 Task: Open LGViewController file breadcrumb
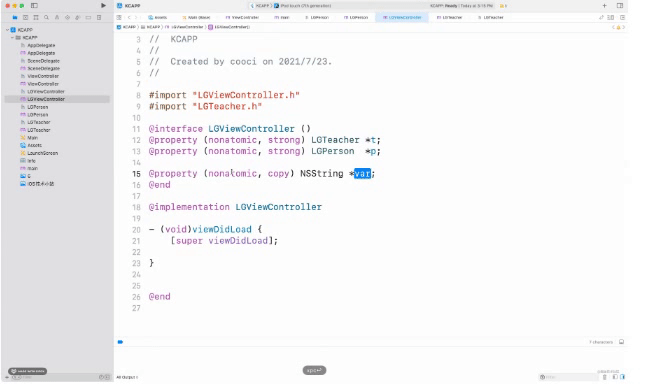pos(185,27)
